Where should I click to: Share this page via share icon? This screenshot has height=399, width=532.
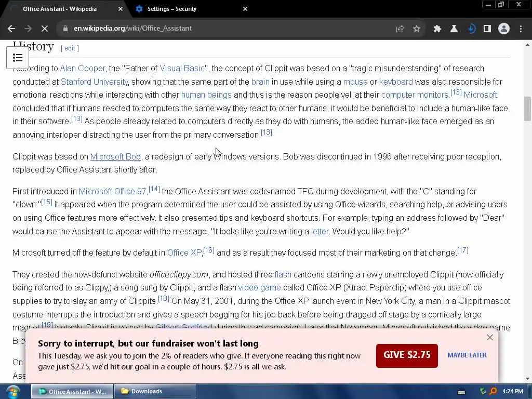point(400,29)
